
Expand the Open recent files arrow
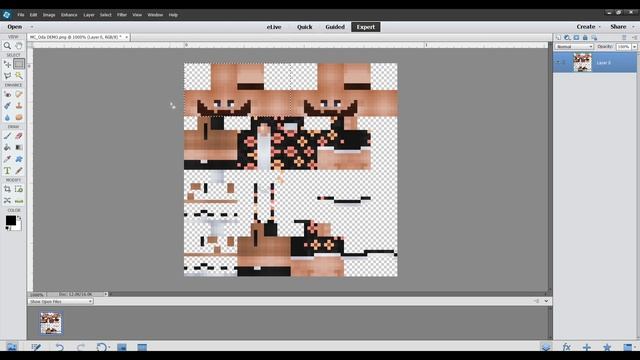[x=32, y=27]
